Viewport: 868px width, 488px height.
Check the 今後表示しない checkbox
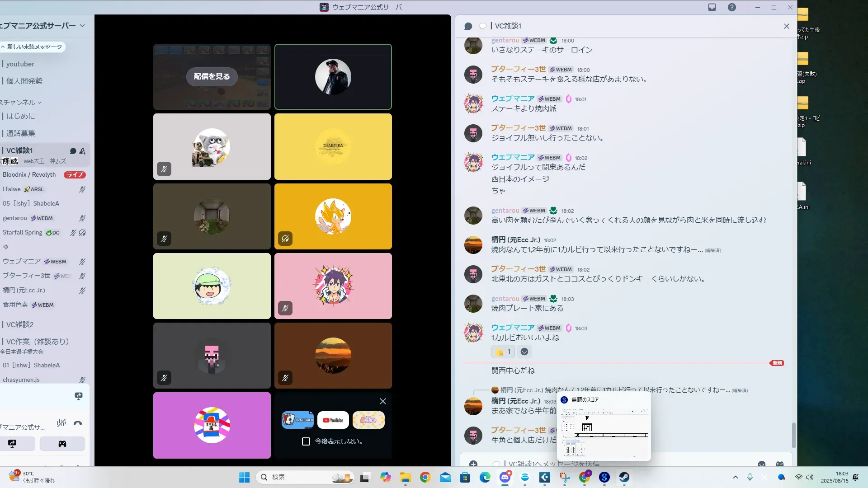click(306, 441)
